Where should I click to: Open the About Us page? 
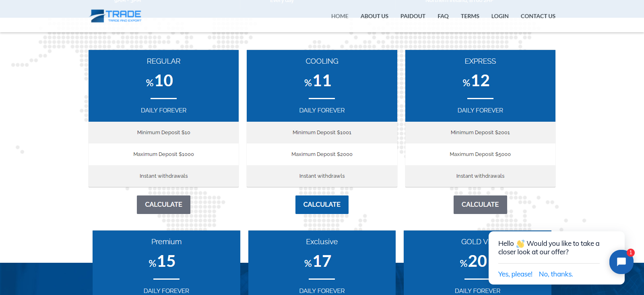pos(374,16)
